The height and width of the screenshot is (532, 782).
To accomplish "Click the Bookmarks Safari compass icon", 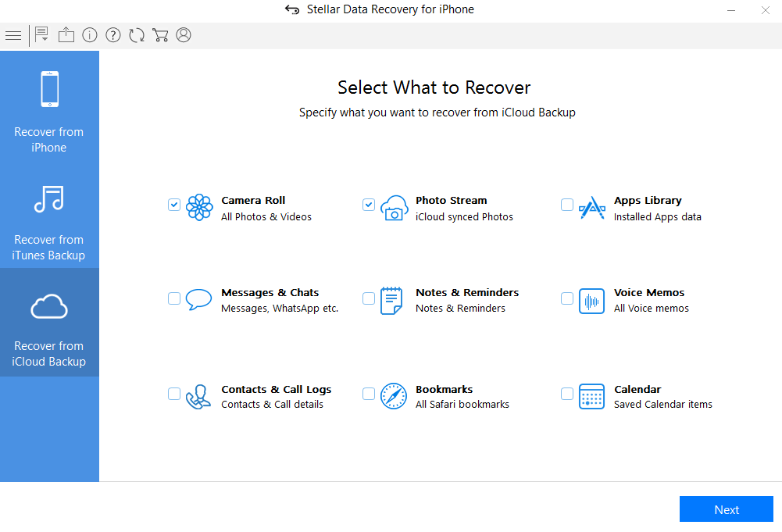I will pos(395,396).
